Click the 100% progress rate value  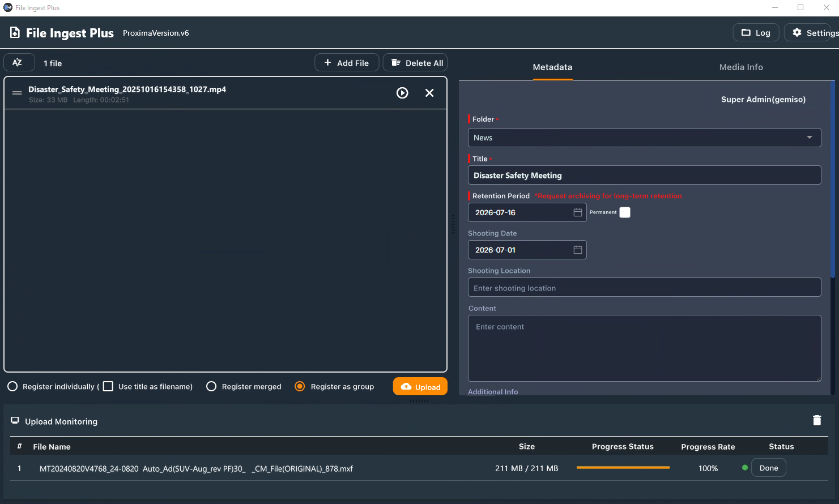(708, 468)
